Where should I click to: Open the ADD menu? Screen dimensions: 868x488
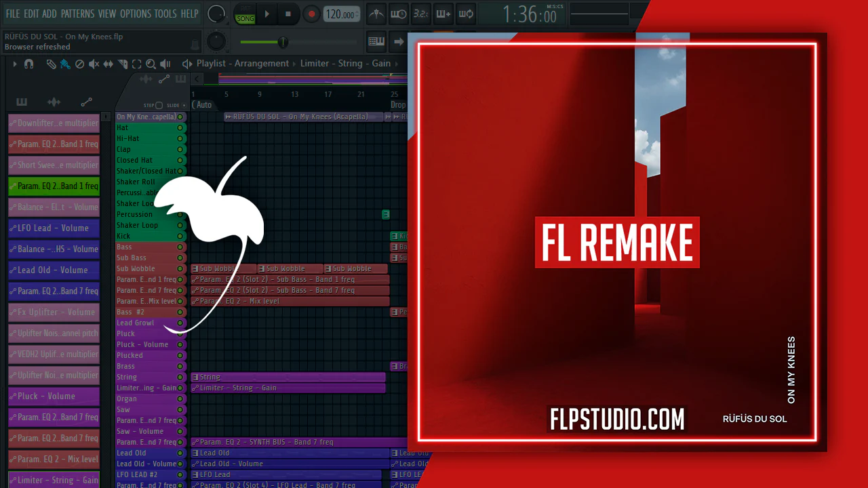50,14
